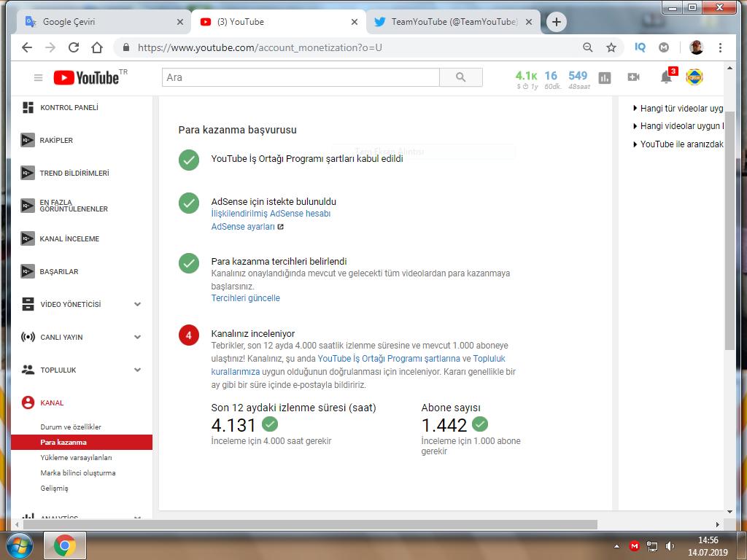
Task: Click the volume speaker tray icon
Action: [x=670, y=546]
